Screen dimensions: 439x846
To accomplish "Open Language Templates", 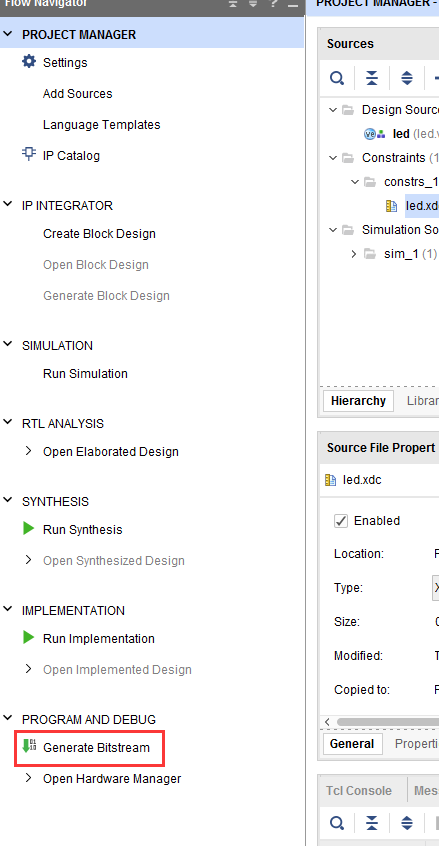I will (x=101, y=125).
